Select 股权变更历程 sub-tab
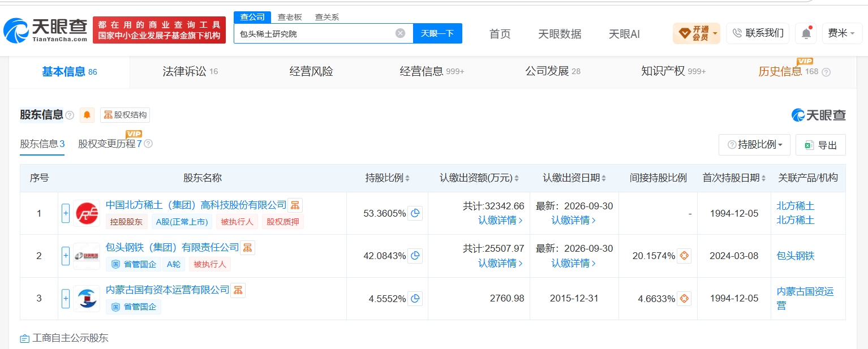Screen dimensions: 868x349 [x=110, y=144]
